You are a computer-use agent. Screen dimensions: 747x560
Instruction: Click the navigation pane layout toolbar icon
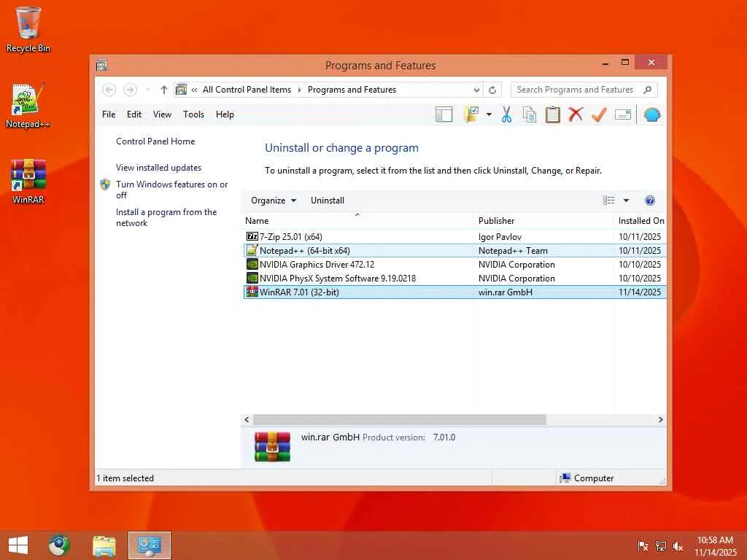[x=444, y=114]
